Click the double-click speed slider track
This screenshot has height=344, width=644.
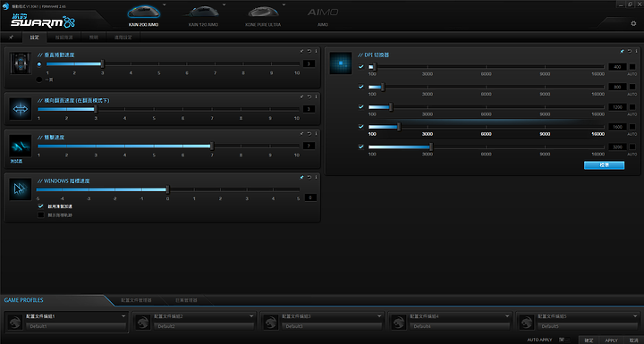(x=168, y=146)
